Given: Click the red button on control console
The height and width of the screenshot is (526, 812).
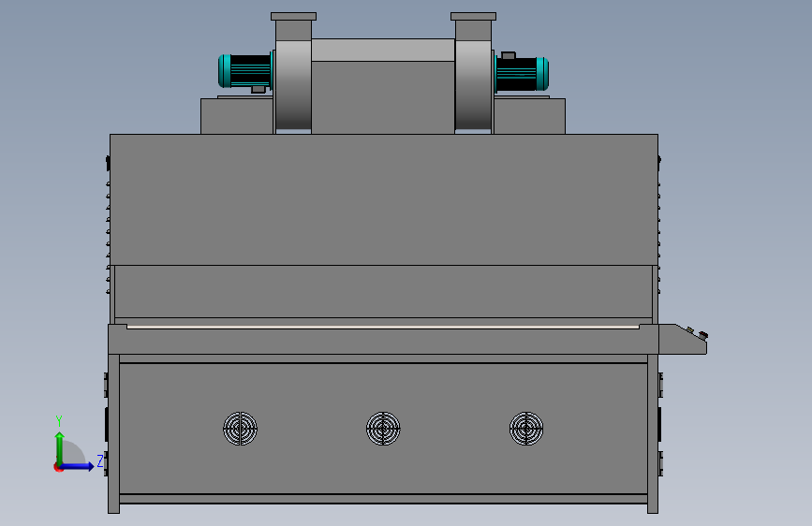Looking at the screenshot, I should (x=703, y=335).
